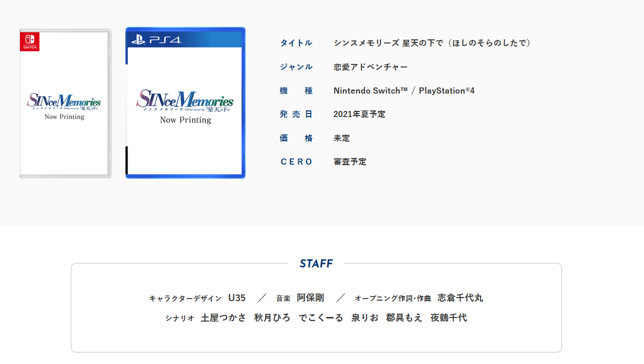Select the "シナリオ" label
This screenshot has width=644, height=364.
(x=180, y=318)
